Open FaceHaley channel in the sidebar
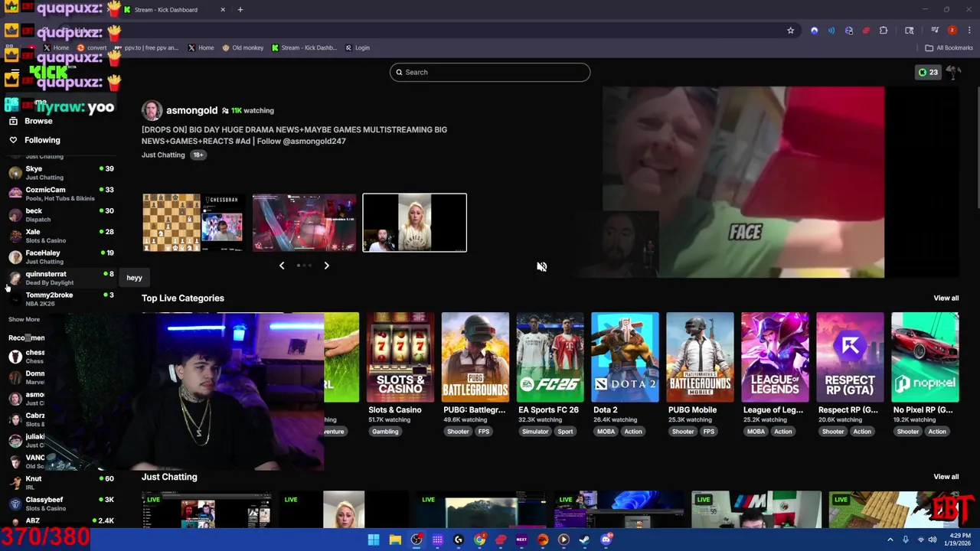This screenshot has width=980, height=551. pyautogui.click(x=61, y=256)
